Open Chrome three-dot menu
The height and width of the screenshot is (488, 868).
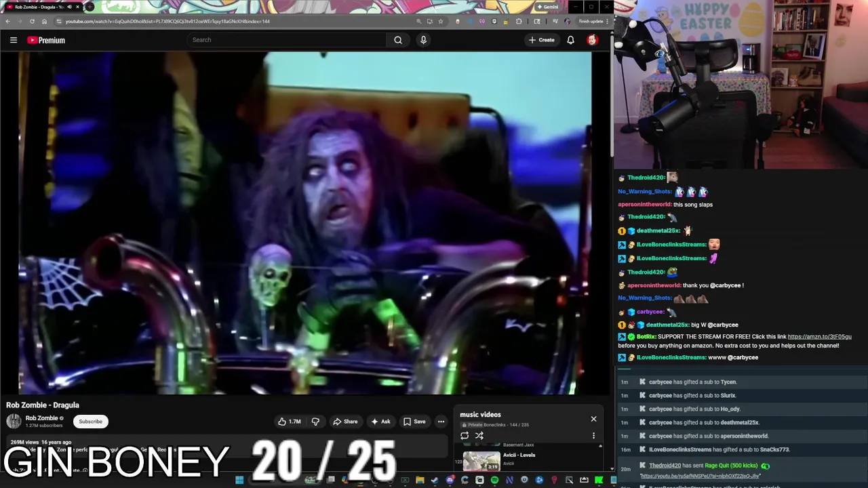click(x=608, y=21)
